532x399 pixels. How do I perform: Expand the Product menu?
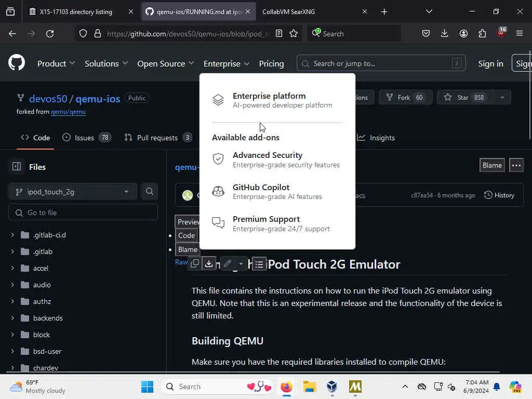pos(56,63)
